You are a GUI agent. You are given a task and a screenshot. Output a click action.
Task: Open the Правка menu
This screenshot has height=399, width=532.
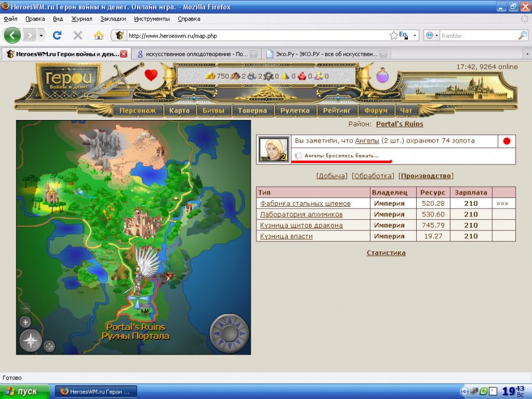[x=35, y=19]
